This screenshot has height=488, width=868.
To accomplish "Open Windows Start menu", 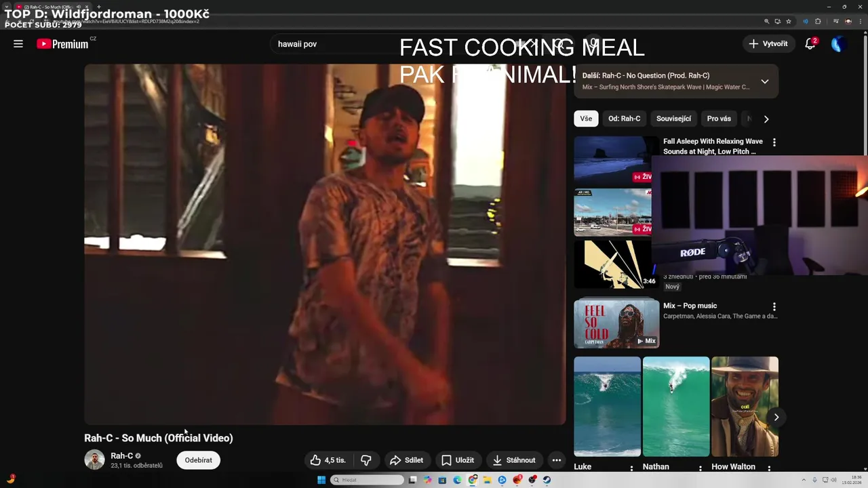I will pyautogui.click(x=321, y=480).
